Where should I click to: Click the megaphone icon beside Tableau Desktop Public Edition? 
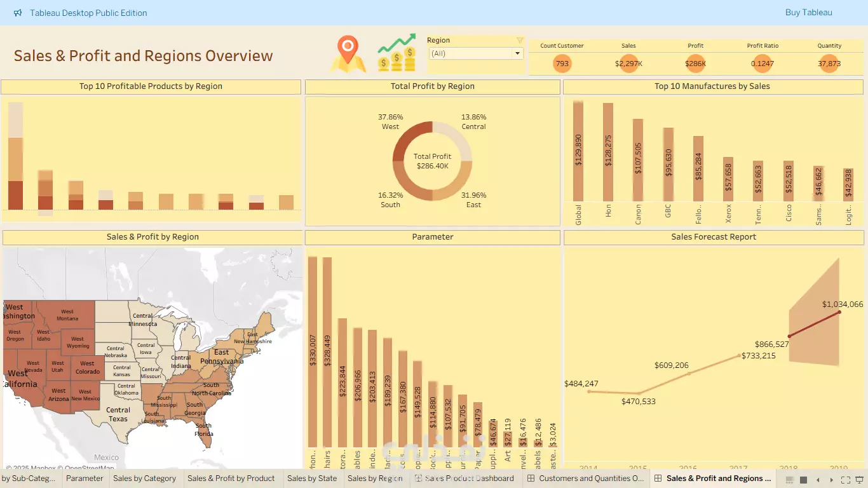pos(17,13)
